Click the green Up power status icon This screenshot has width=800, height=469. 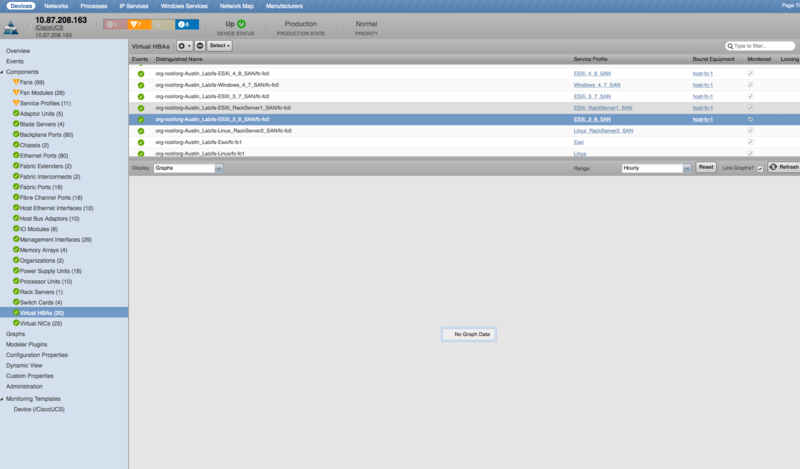click(x=241, y=24)
